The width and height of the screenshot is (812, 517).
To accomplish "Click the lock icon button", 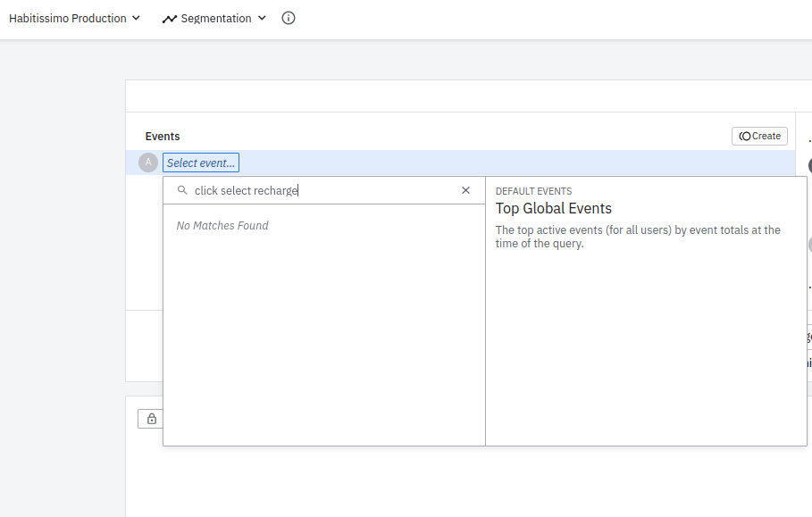I will 151,419.
